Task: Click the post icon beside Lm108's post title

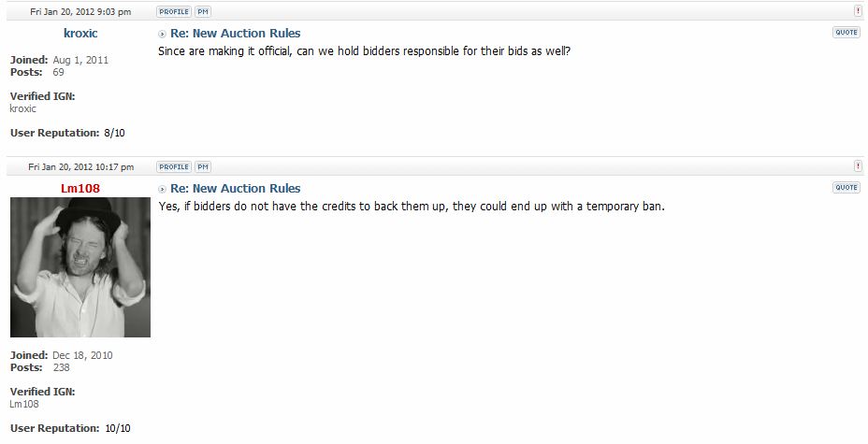Action: click(163, 189)
